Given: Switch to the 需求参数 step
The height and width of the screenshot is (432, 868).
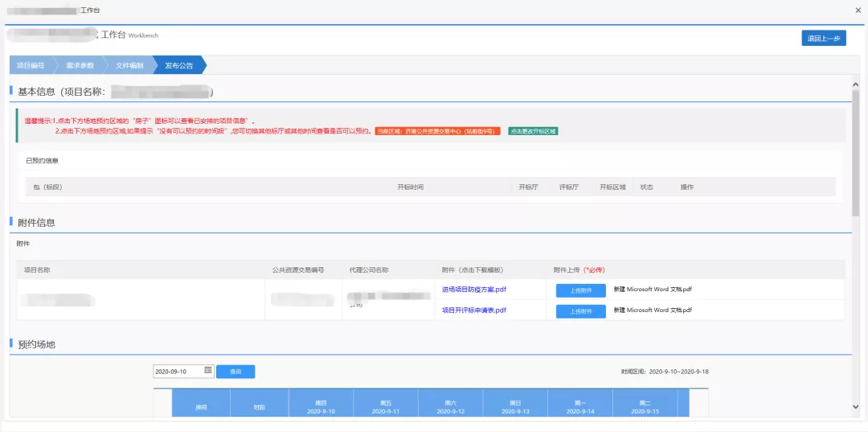Looking at the screenshot, I should click(80, 65).
